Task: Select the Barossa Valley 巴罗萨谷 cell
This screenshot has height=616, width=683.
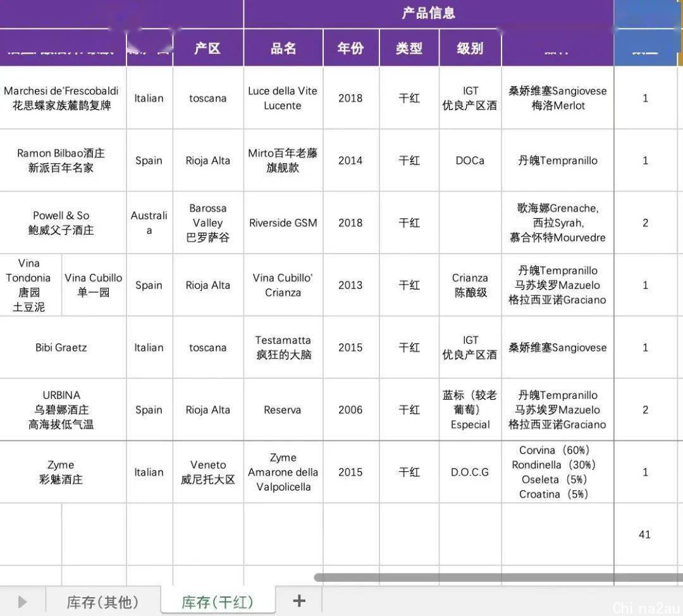Action: click(208, 223)
